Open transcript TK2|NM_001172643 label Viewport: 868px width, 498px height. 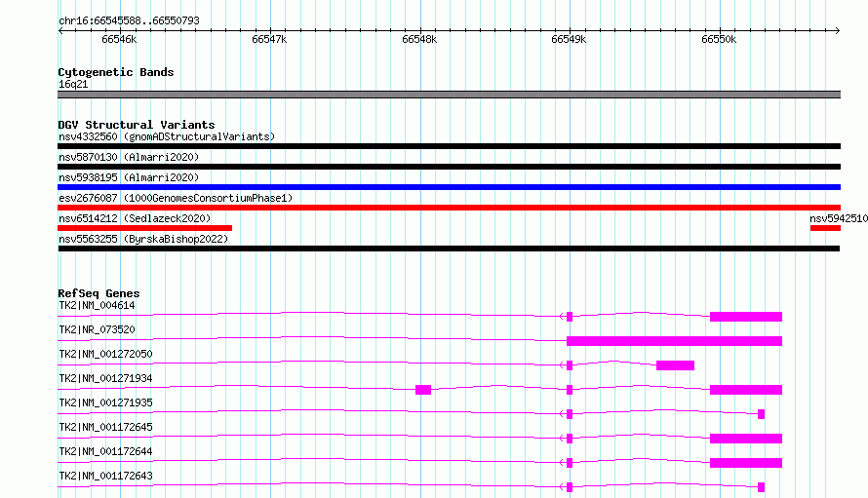[105, 476]
